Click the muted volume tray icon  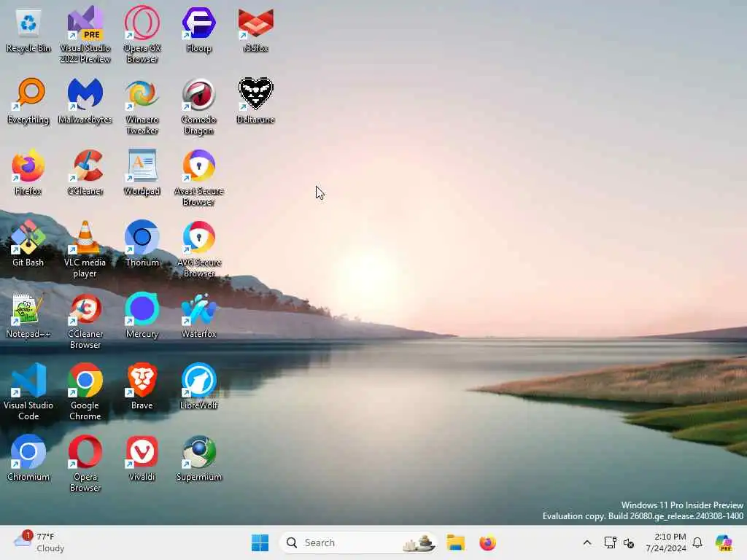click(629, 542)
